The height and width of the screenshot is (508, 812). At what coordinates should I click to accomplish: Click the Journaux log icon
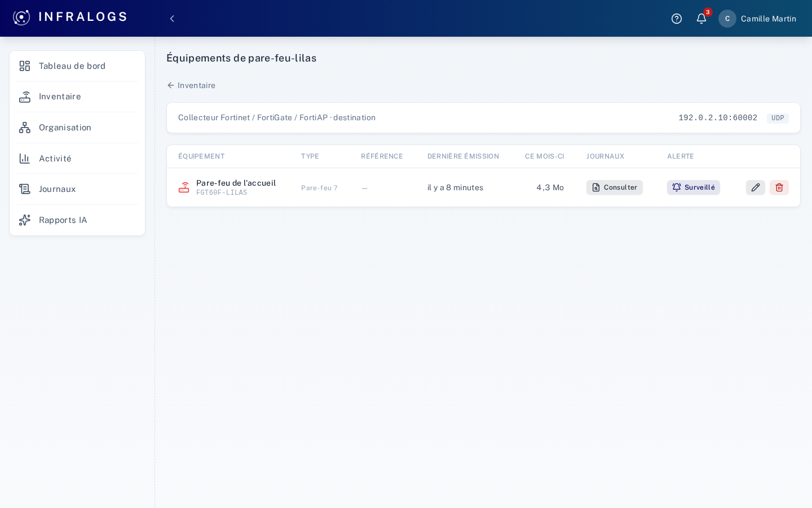[25, 189]
